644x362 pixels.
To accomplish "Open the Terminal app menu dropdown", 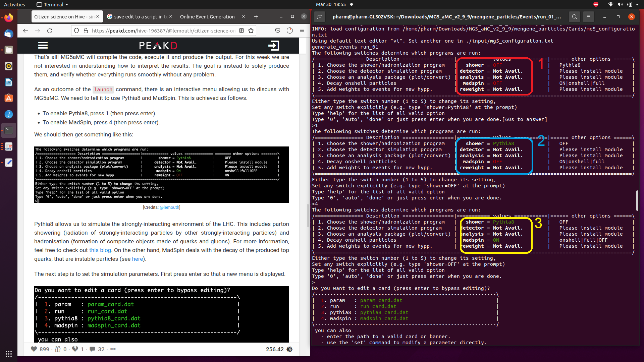I will pos(52,4).
